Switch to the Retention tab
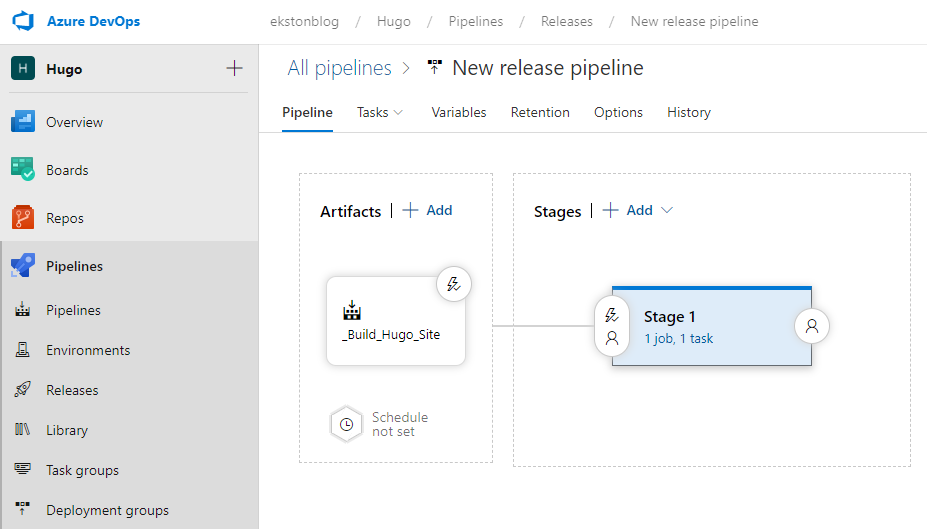This screenshot has height=529, width=927. pos(540,112)
